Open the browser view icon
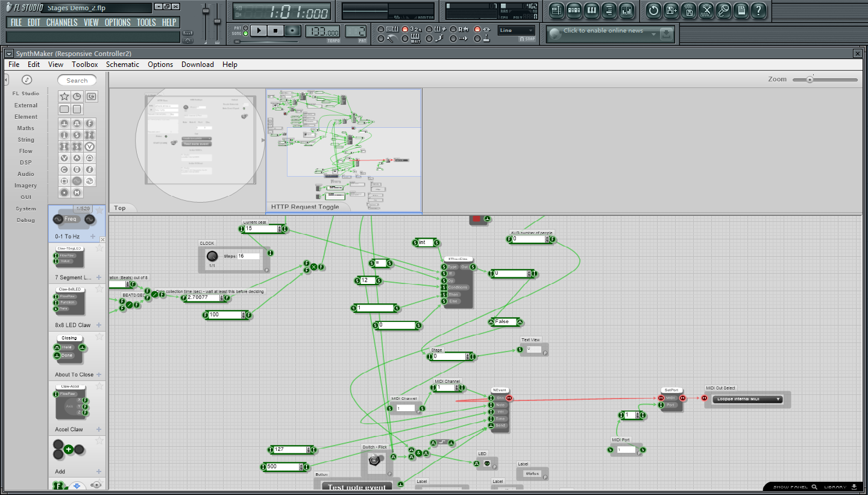The height and width of the screenshot is (495, 868). pyautogui.click(x=609, y=10)
